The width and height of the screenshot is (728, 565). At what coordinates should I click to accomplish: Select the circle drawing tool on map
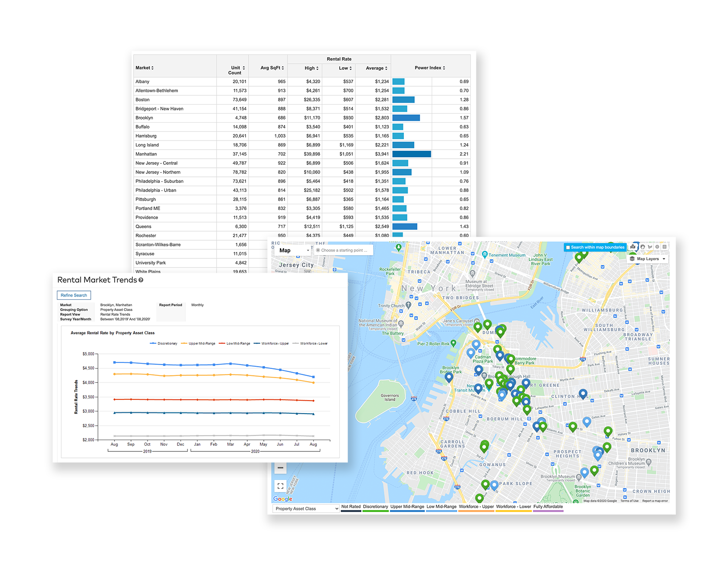coord(657,247)
